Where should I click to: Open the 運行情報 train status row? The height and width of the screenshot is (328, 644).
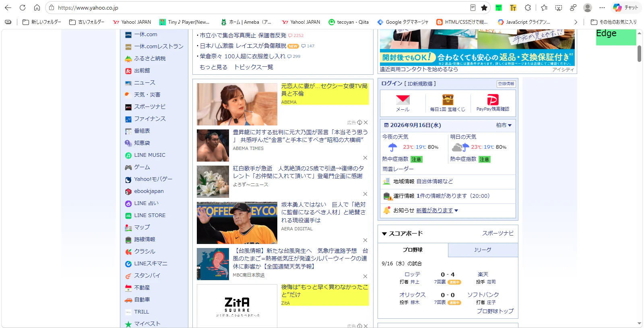click(448, 196)
